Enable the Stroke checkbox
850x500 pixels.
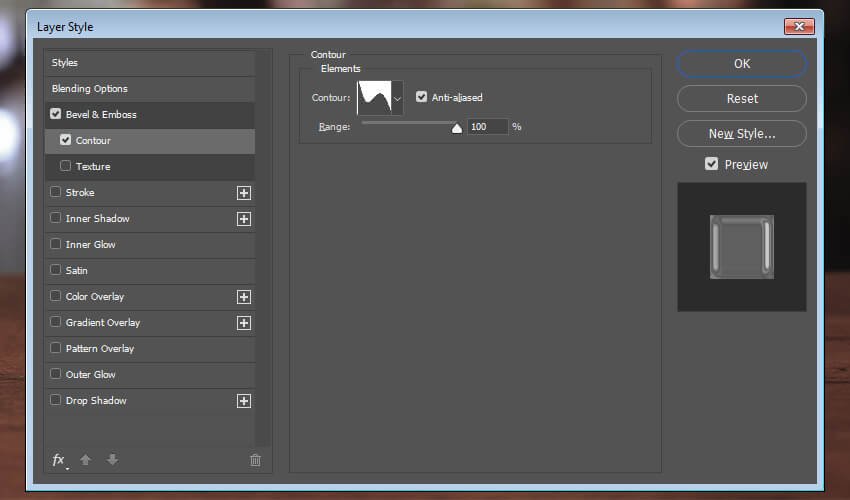click(55, 192)
